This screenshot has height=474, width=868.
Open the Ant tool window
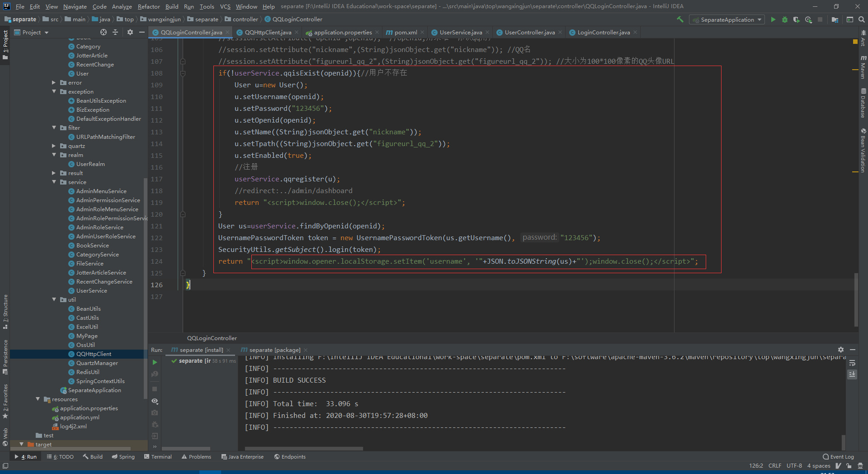(863, 38)
